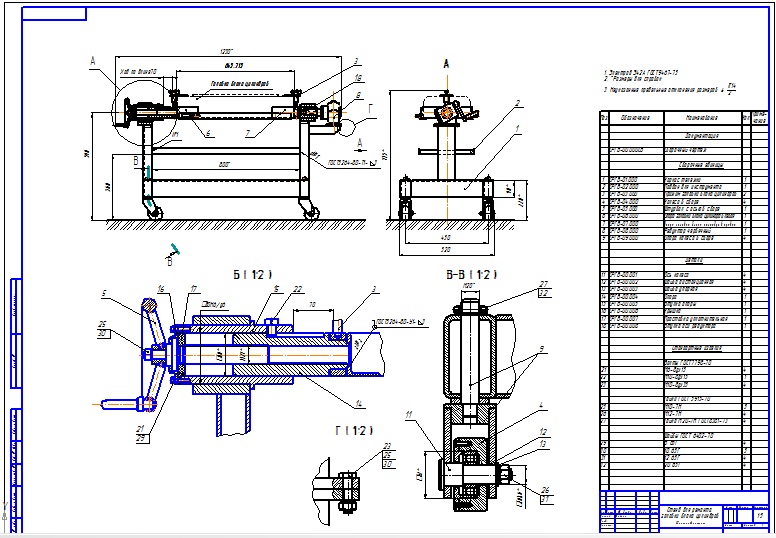Screen dimensions: 776x538
Task: Click callout number 13 in section В-В
Action: click(x=543, y=444)
